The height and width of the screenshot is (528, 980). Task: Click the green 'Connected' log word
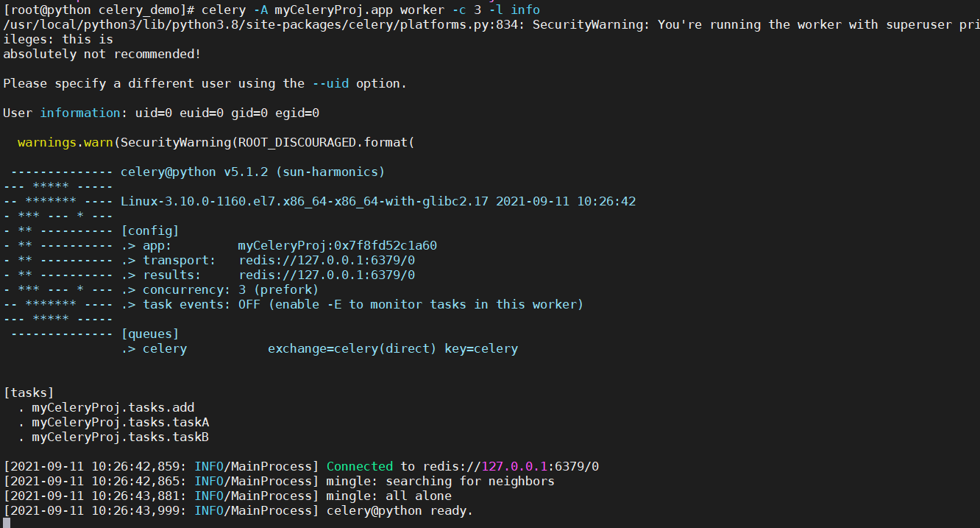[360, 467]
